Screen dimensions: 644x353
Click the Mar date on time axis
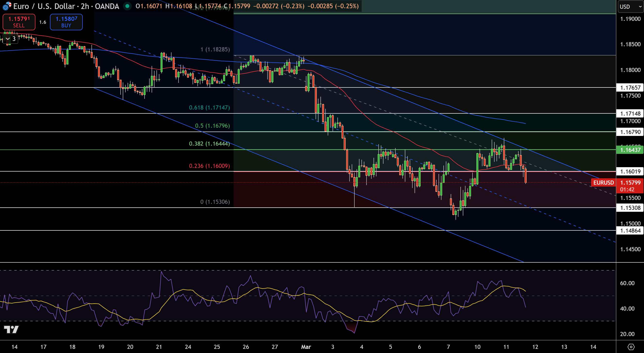click(x=306, y=347)
